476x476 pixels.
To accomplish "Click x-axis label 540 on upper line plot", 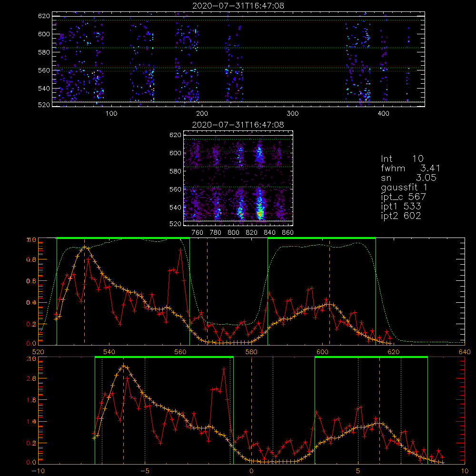I will pos(109,352).
